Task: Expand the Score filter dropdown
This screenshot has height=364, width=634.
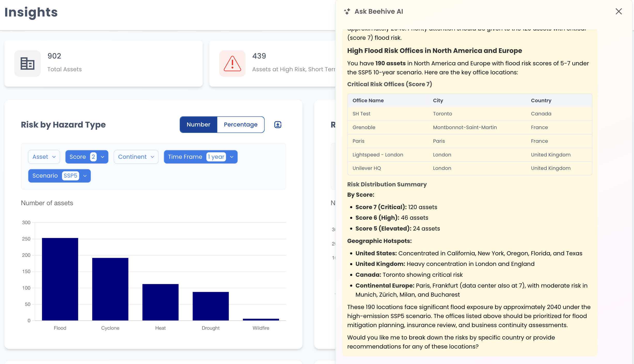Action: click(x=87, y=157)
